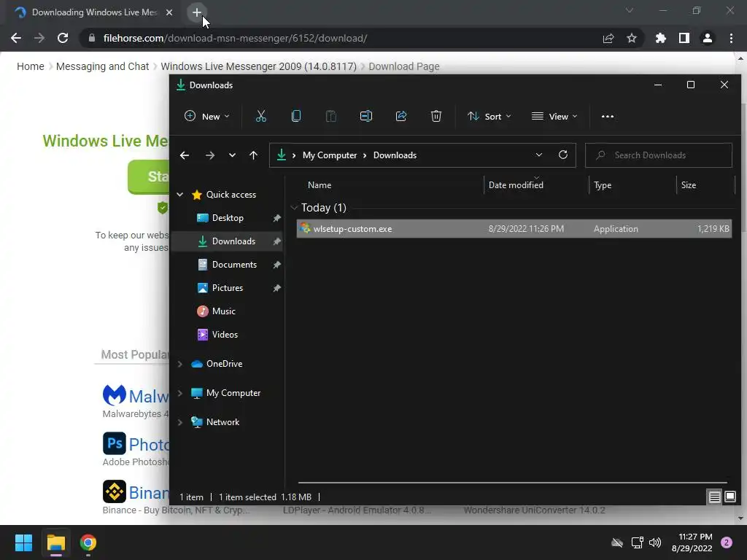Click Chrome icon on the taskbar
Viewport: 747px width, 560px height.
88,542
